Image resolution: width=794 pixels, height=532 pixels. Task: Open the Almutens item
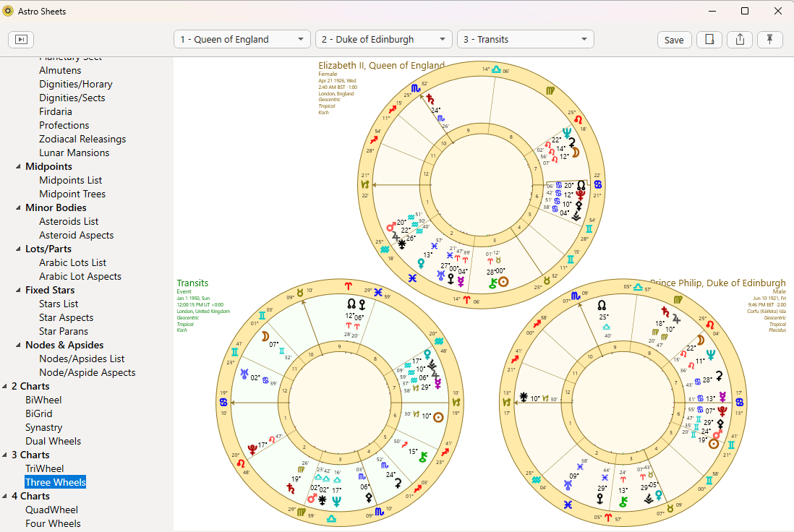point(60,70)
